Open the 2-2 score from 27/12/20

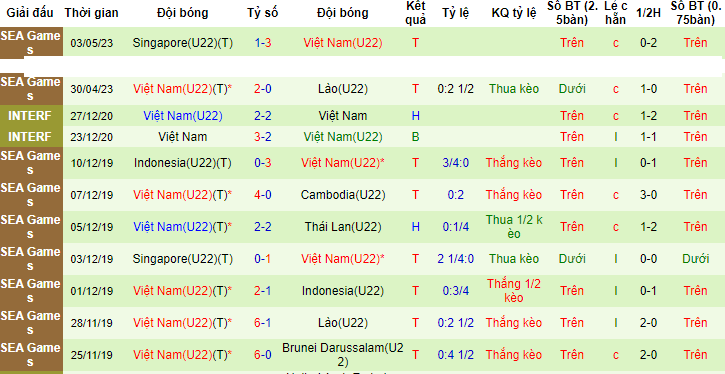[262, 116]
